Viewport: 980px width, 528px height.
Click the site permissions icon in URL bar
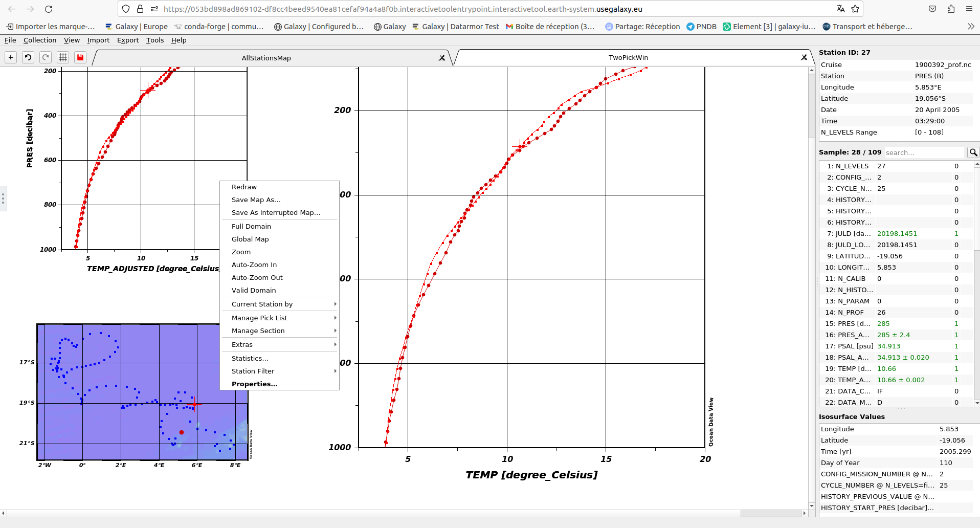click(x=154, y=9)
